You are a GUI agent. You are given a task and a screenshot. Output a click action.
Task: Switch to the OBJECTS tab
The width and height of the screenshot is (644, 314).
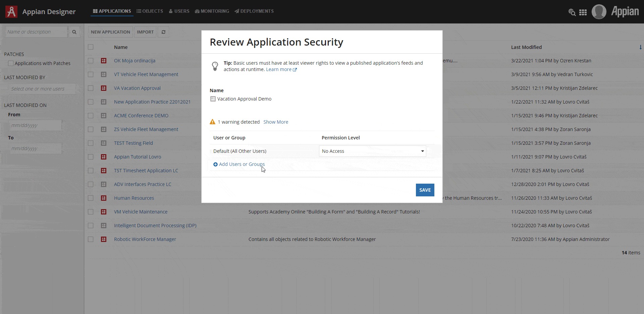click(150, 11)
